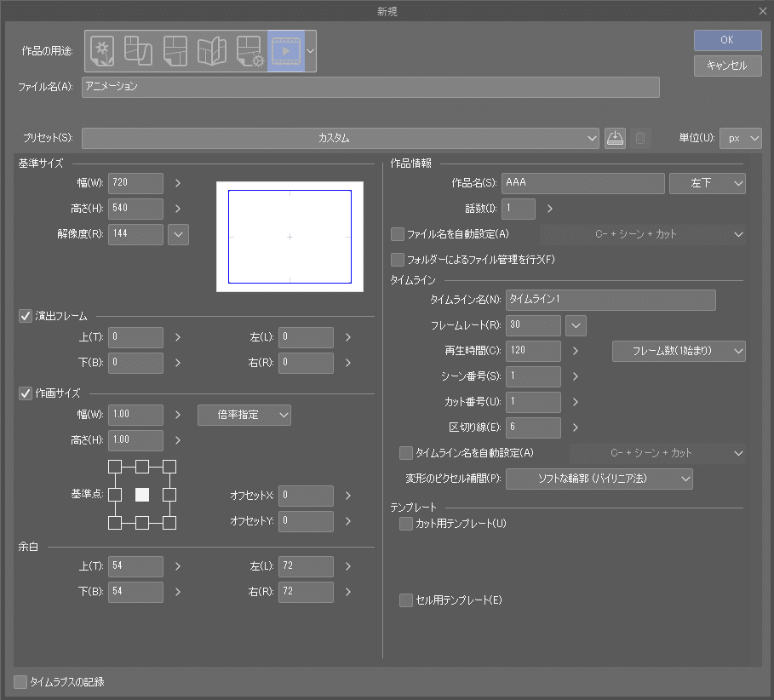Enable ファイル名を自動設定 checkbox
Screen dimensions: 774x700
(x=397, y=233)
